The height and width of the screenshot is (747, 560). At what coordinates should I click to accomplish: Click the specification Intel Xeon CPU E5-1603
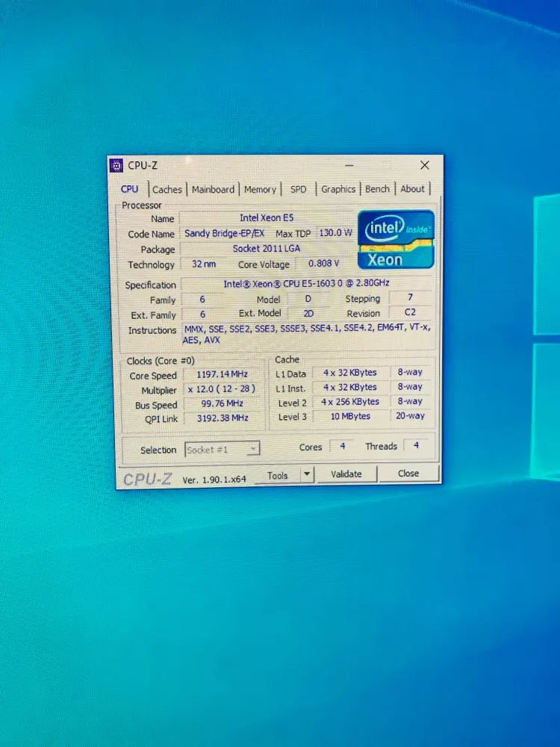[307, 283]
